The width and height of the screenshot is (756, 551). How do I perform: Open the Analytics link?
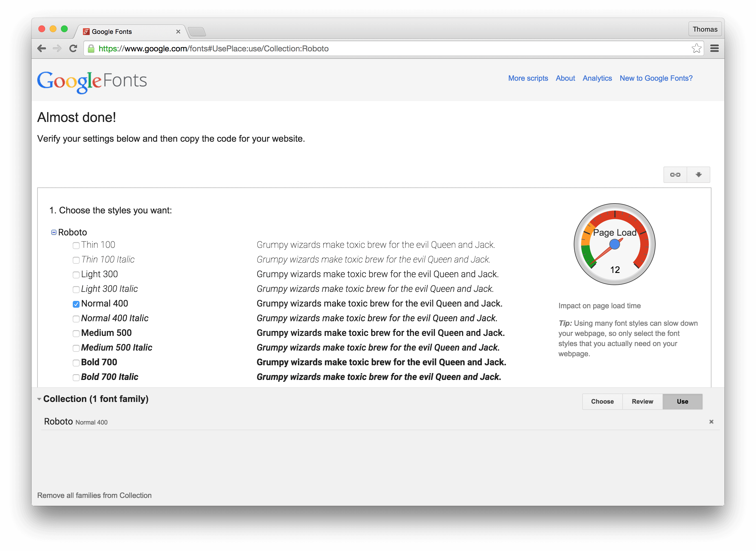[597, 78]
